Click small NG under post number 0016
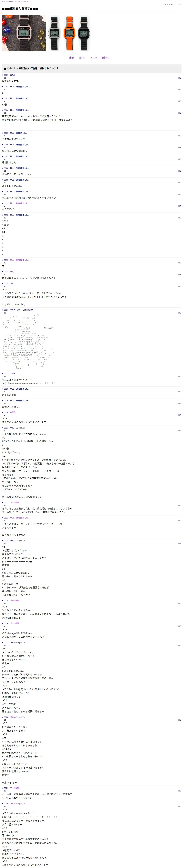The image size is (186, 868). (x=5, y=313)
